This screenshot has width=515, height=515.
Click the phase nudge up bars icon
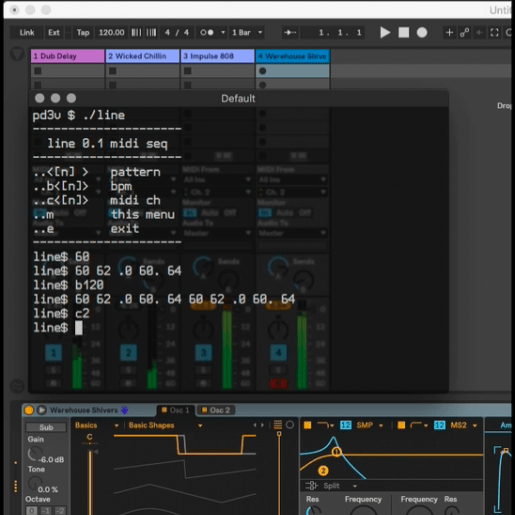click(x=151, y=32)
